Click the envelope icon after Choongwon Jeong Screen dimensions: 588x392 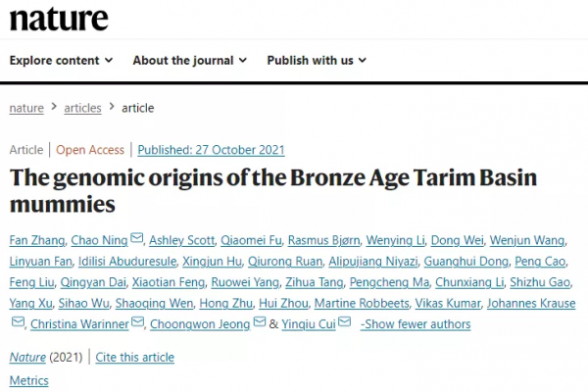[260, 322]
